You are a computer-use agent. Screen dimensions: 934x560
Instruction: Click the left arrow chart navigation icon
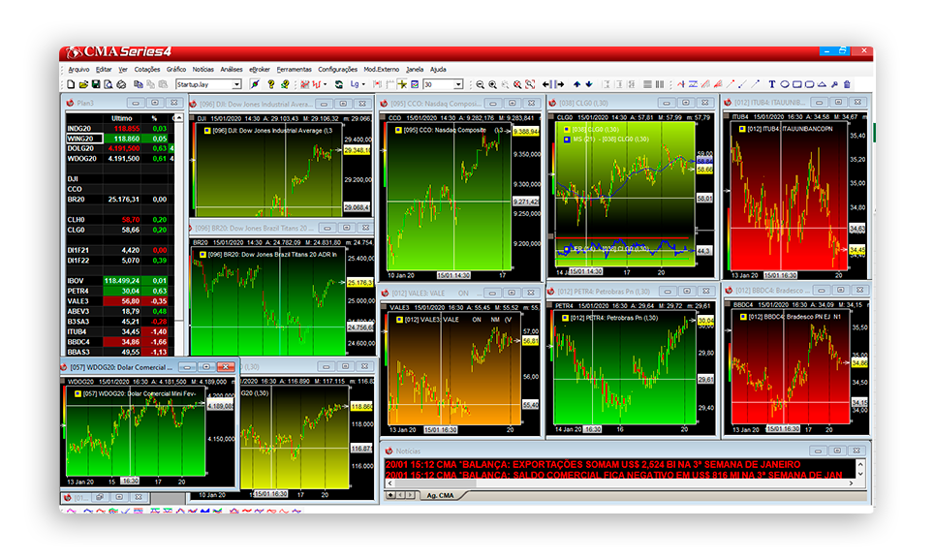click(x=546, y=84)
